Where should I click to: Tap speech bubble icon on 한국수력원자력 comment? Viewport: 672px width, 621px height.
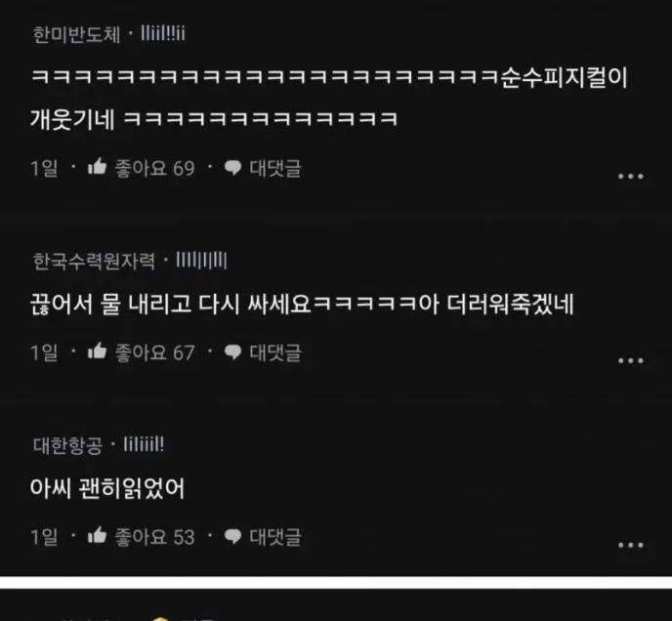point(232,352)
